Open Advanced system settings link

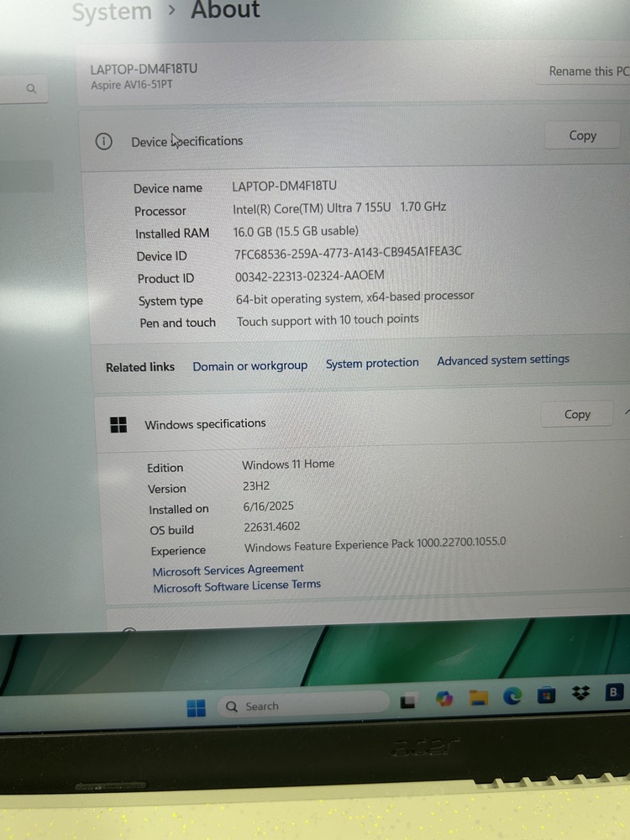pos(503,360)
